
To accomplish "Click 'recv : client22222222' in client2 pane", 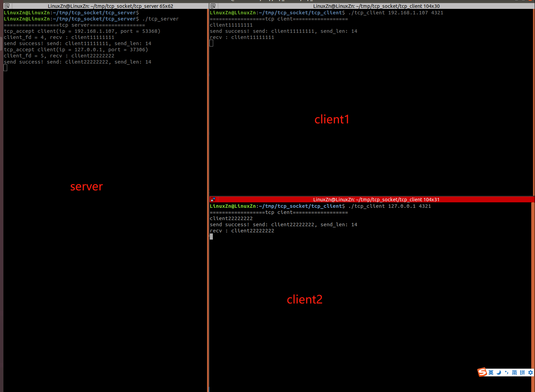I will pos(242,231).
